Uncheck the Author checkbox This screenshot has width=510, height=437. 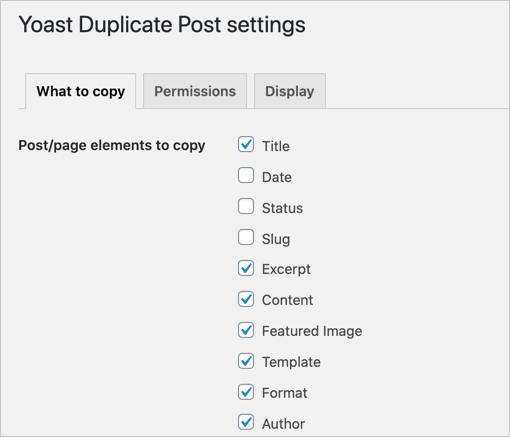click(x=246, y=422)
